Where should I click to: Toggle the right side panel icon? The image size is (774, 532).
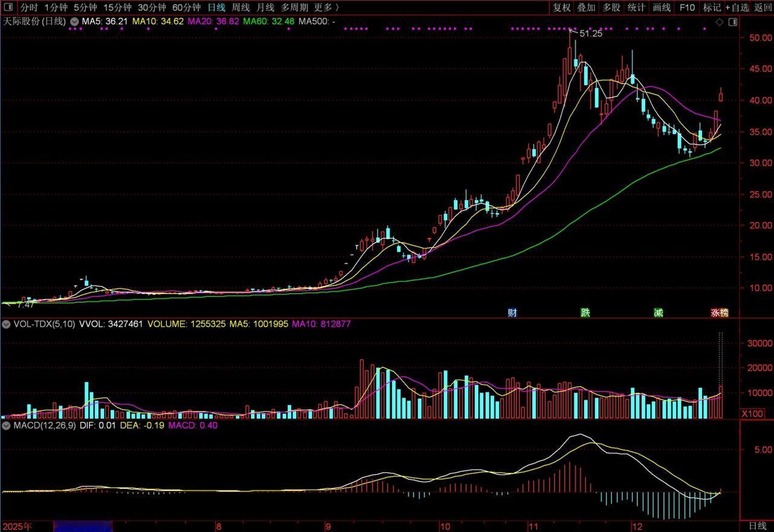click(x=733, y=22)
